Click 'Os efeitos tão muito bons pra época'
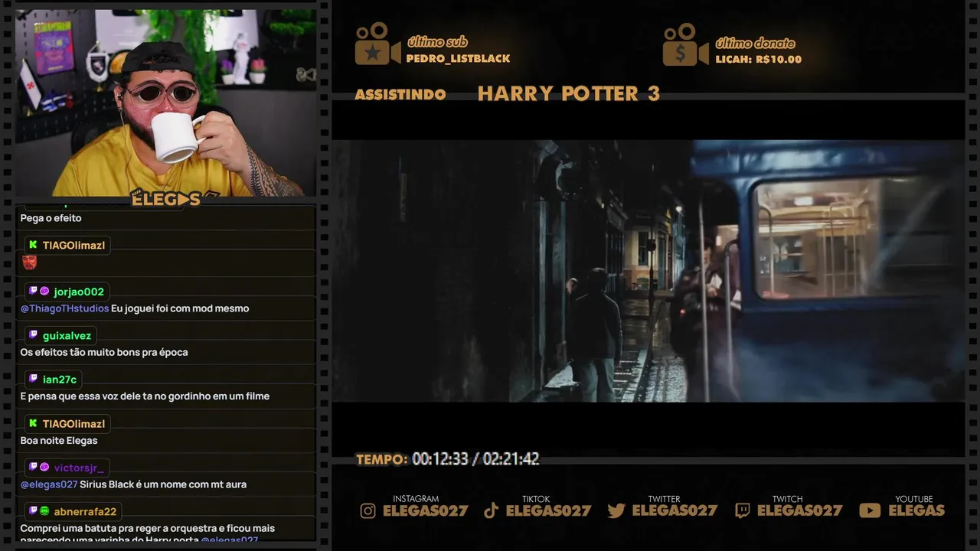Screen dimensions: 980x551 coord(104,353)
